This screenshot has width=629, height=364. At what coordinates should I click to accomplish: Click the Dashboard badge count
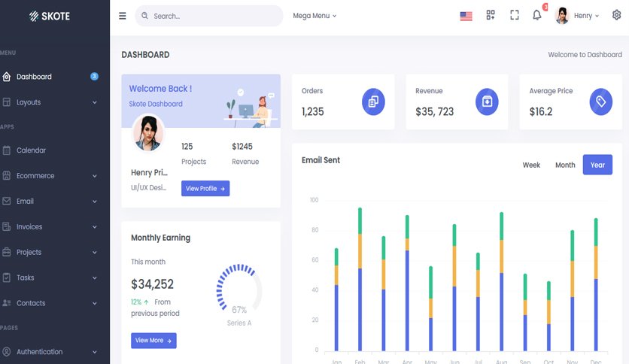pos(94,76)
